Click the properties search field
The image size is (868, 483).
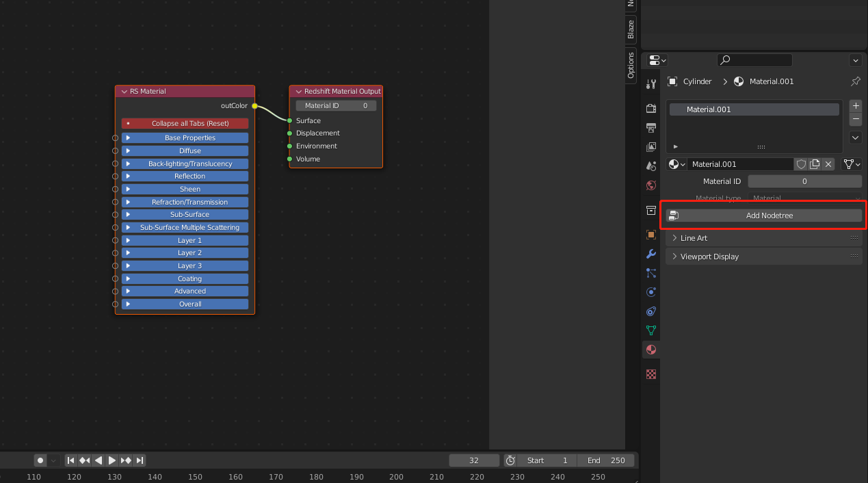click(x=754, y=60)
